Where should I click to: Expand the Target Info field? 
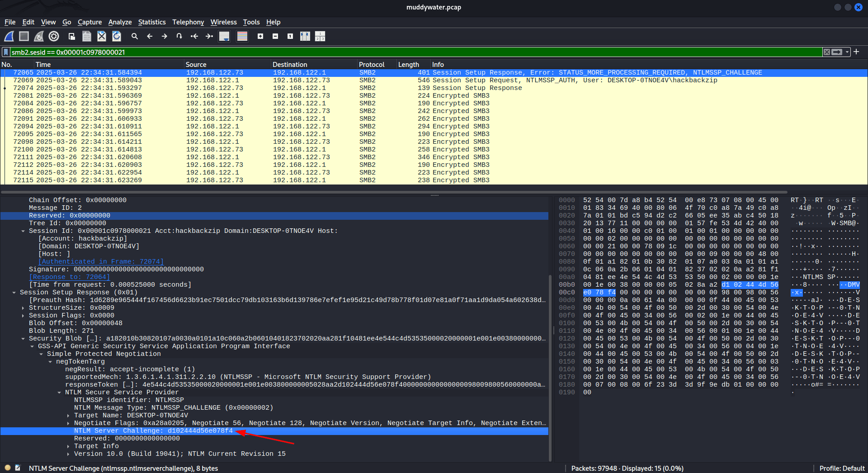(68, 446)
